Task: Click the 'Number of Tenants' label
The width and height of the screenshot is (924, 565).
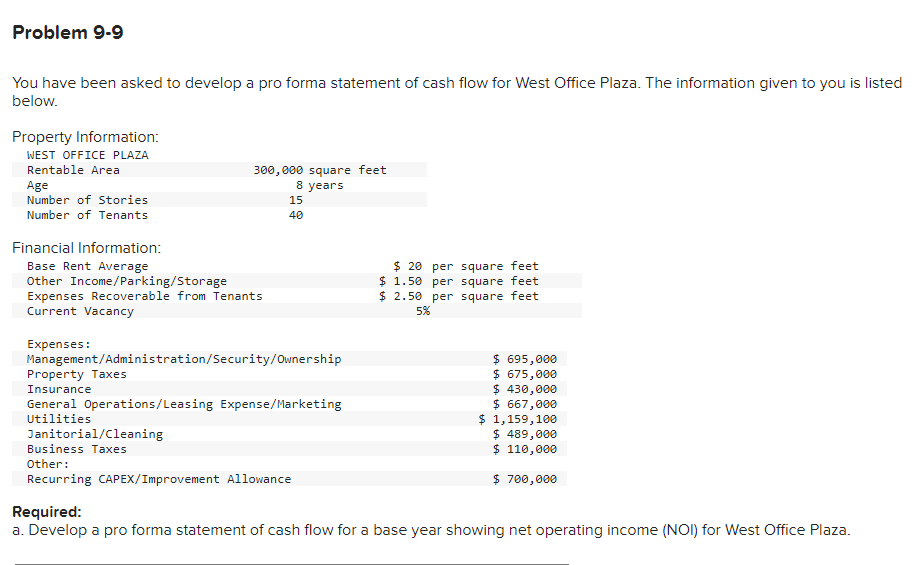Action: pos(87,215)
